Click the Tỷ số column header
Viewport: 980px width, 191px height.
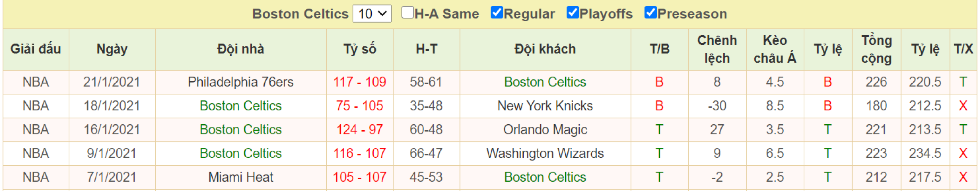click(x=360, y=49)
